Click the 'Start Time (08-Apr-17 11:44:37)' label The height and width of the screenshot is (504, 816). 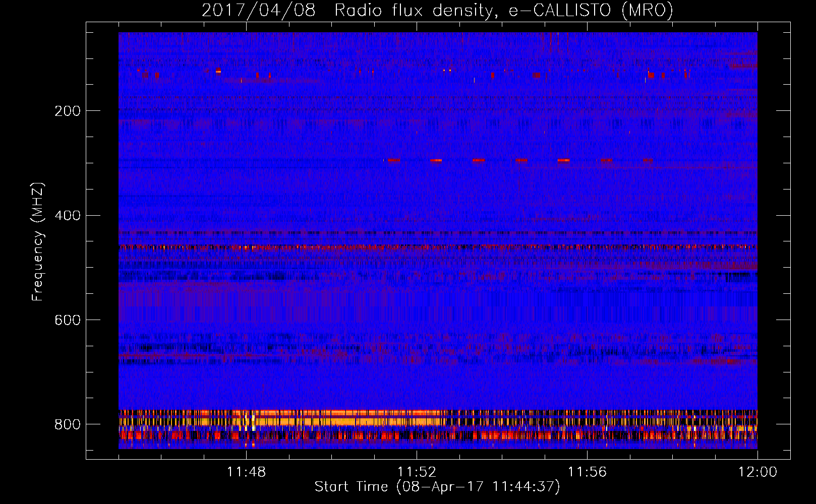pyautogui.click(x=437, y=487)
